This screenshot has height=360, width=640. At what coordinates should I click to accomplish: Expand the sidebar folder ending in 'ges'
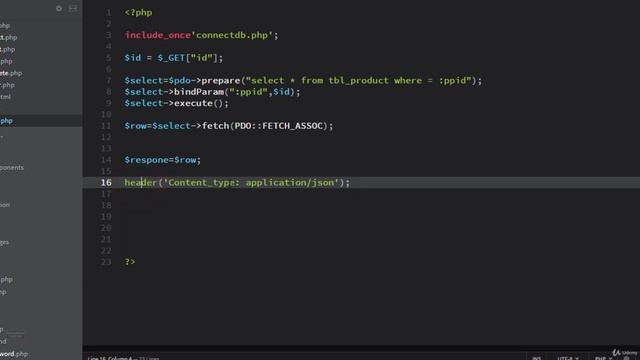[4, 242]
